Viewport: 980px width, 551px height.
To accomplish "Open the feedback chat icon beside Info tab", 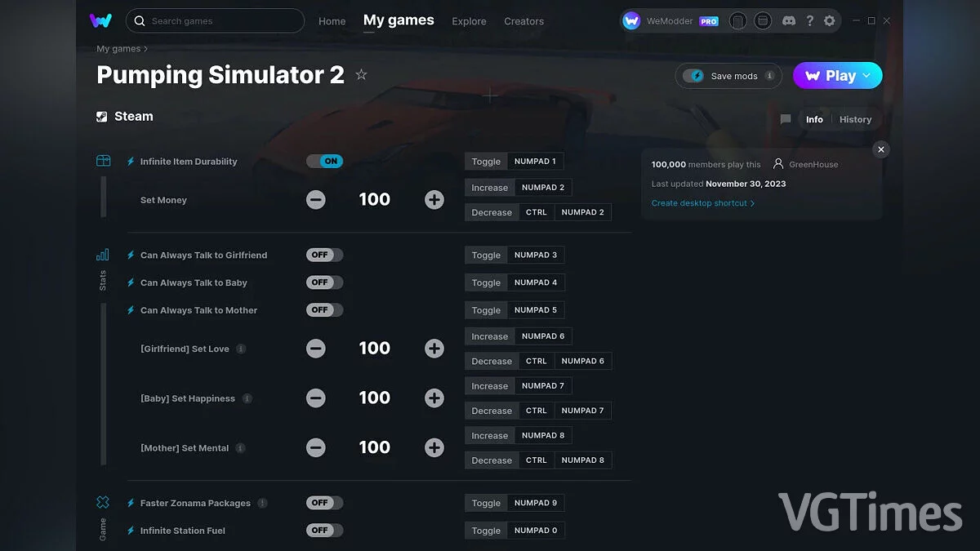I will [785, 119].
